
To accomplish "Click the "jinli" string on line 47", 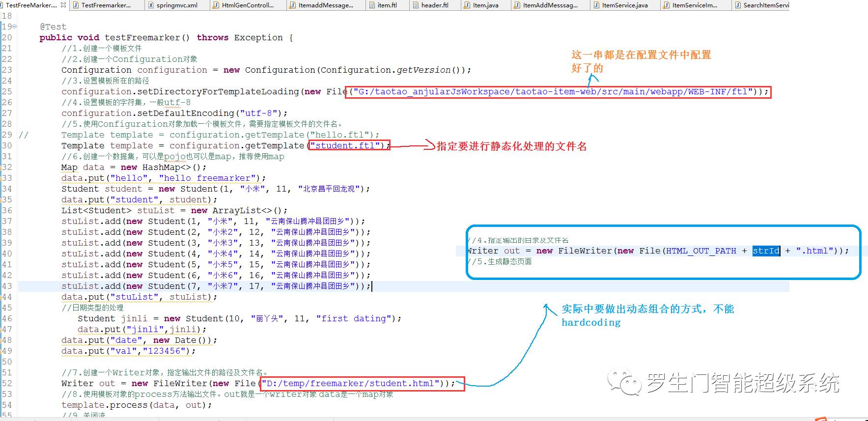I will (x=145, y=329).
